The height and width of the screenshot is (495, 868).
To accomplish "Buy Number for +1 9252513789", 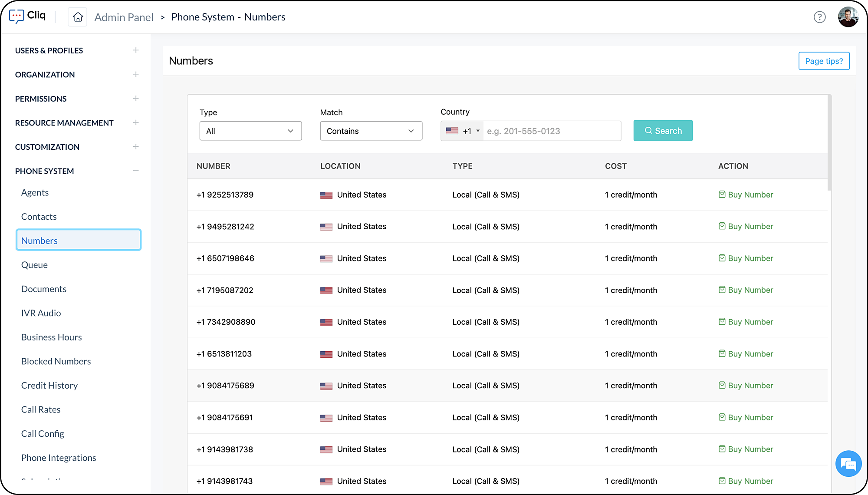I will tap(746, 195).
